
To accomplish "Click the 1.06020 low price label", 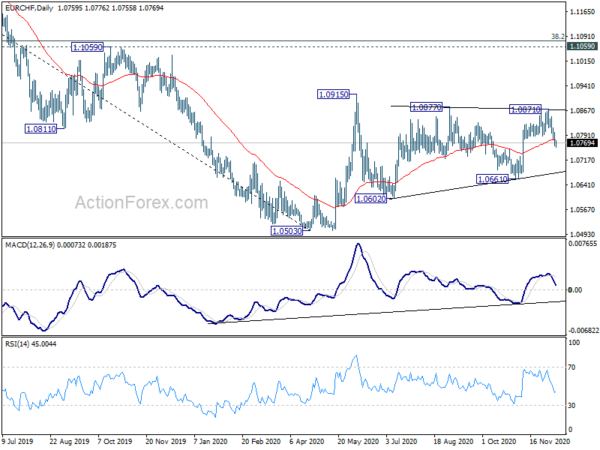I will click(x=371, y=199).
